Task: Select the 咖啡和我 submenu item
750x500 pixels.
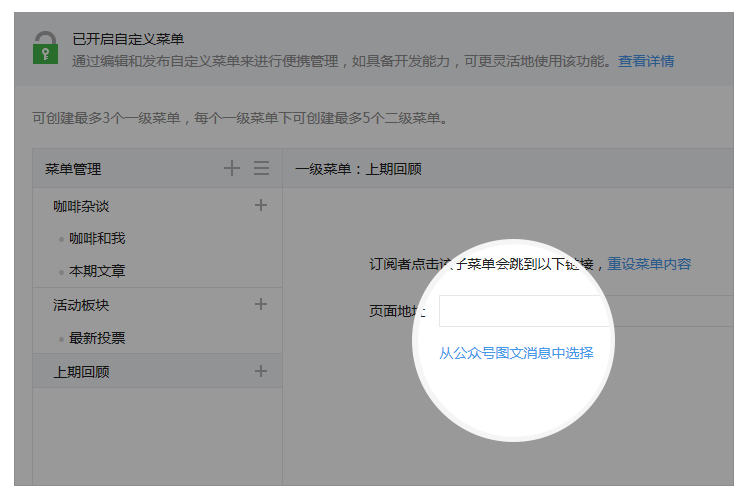Action: tap(97, 239)
